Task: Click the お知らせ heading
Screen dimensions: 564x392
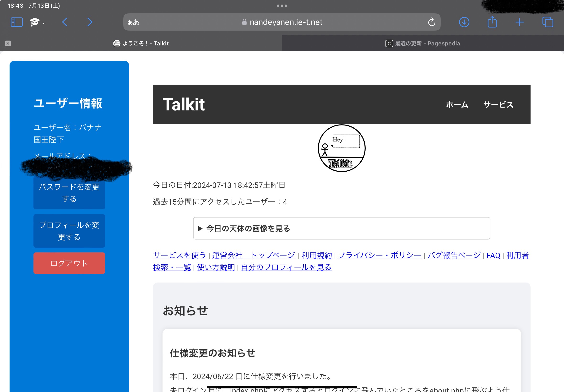Action: tap(185, 310)
